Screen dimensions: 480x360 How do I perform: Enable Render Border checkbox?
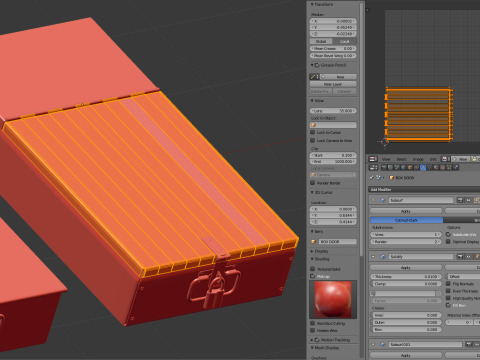coord(313,183)
